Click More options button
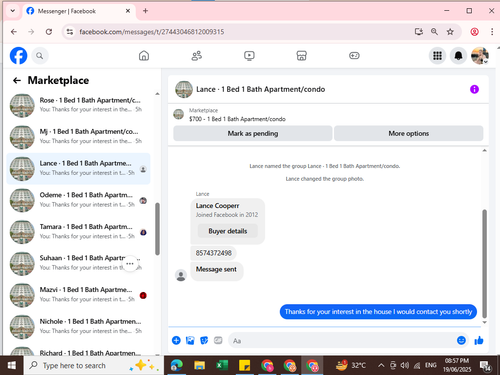 pyautogui.click(x=409, y=133)
